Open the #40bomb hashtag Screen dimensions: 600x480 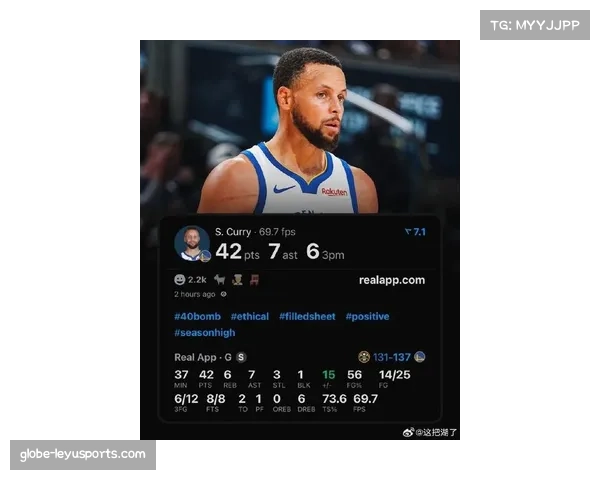coord(197,316)
